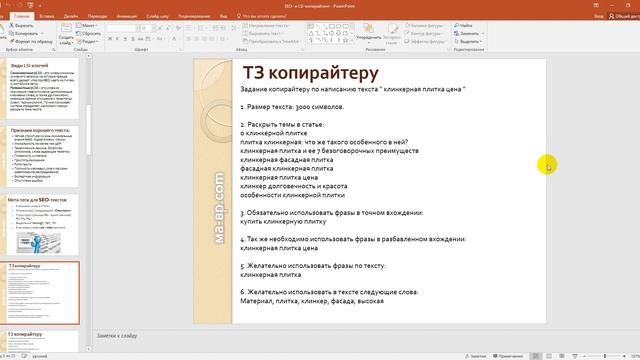
Task: Toggle Italic formatting
Action: click(x=117, y=39)
